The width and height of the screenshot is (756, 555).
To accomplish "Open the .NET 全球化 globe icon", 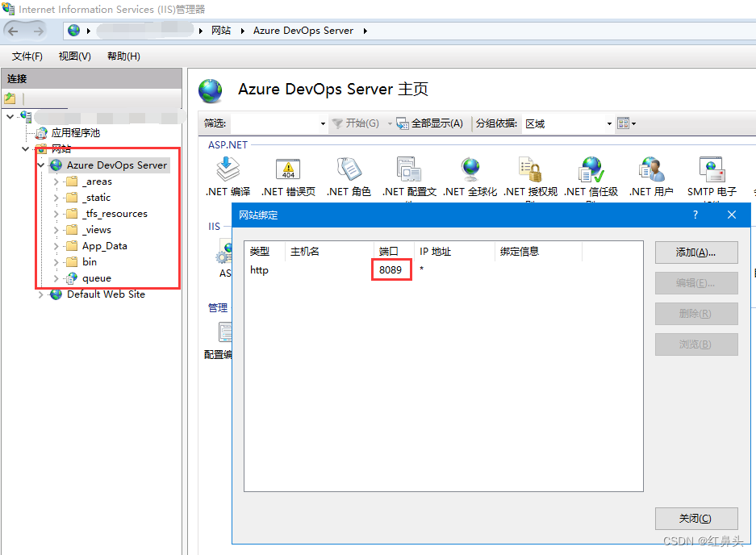I will [470, 177].
